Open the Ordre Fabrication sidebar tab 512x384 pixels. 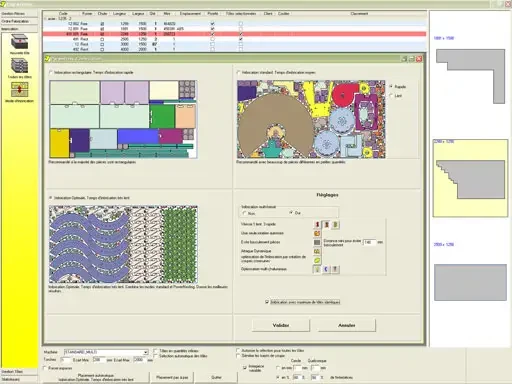(19, 21)
